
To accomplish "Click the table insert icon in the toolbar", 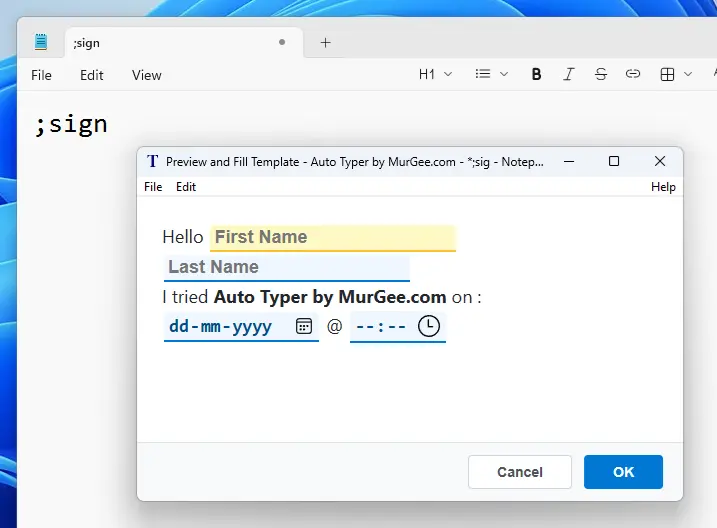I will [667, 74].
